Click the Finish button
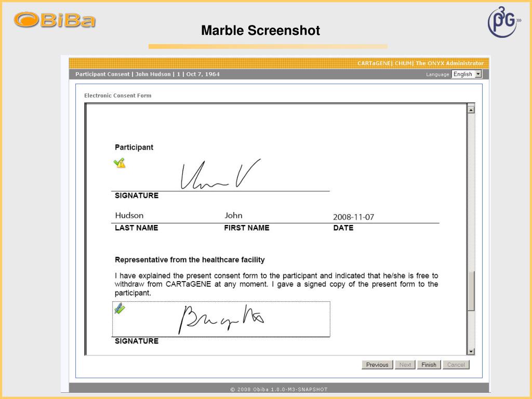Viewport: 532px width, 399px height. coord(429,365)
